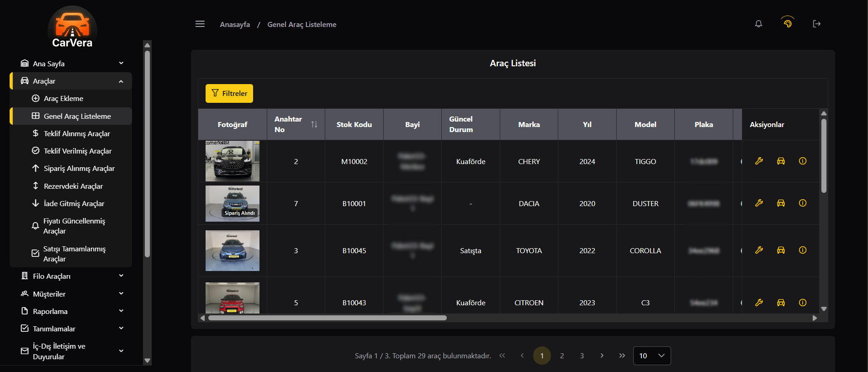Click the info icon for TOYOTA row
This screenshot has width=868, height=372.
click(x=803, y=250)
